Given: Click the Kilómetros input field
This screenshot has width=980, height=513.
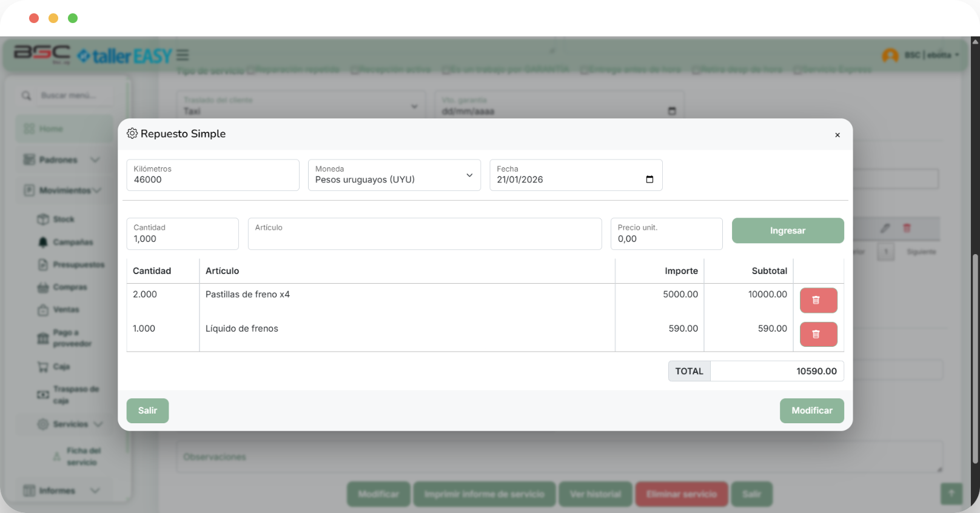Looking at the screenshot, I should 213,175.
